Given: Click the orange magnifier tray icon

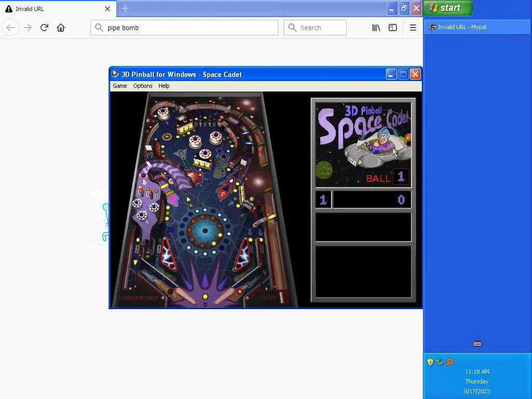Looking at the screenshot, I should pyautogui.click(x=449, y=362).
